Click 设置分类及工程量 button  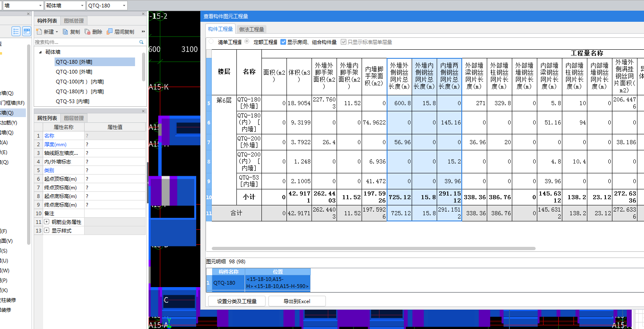click(237, 301)
